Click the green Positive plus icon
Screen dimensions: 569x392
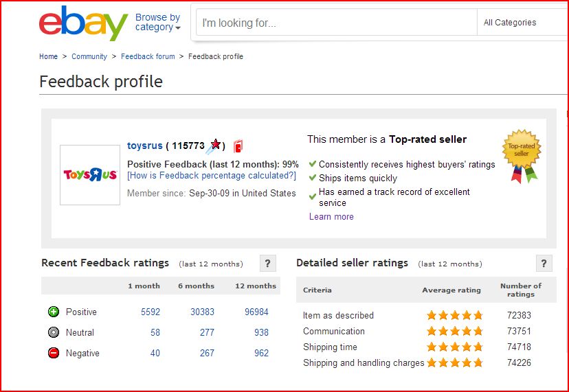click(54, 312)
